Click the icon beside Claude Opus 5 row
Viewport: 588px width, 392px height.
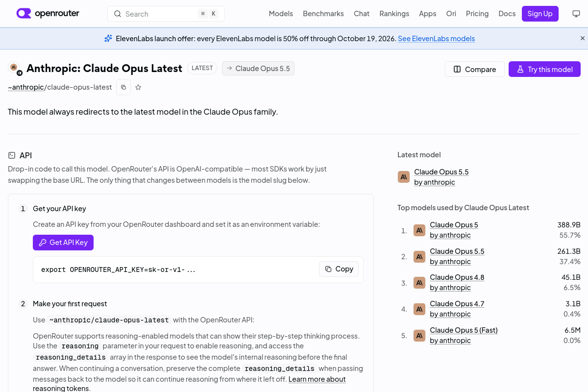click(419, 230)
